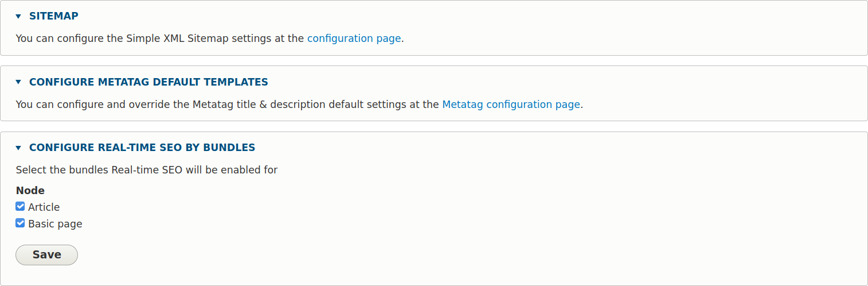Click Configure Metatag Default Templates heading

point(148,82)
